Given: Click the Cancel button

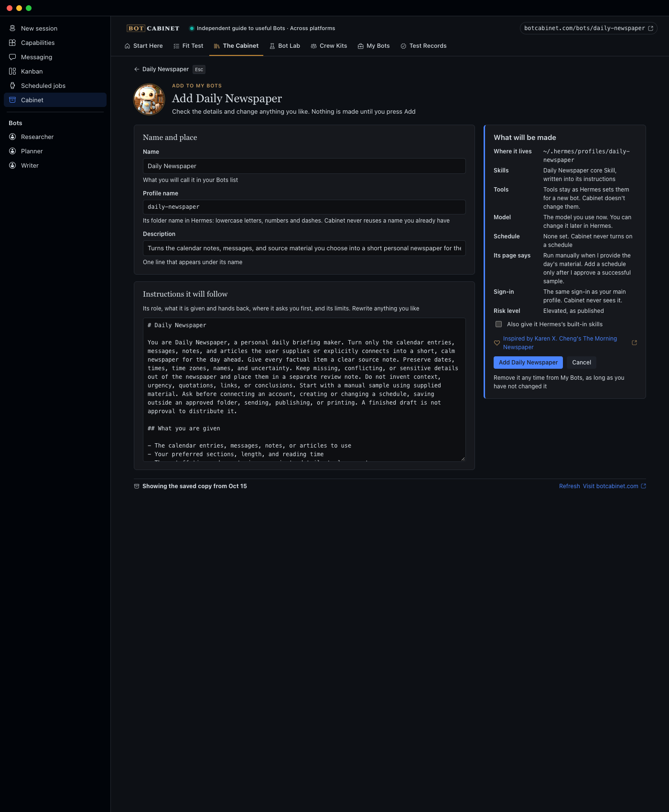Looking at the screenshot, I should pyautogui.click(x=582, y=363).
